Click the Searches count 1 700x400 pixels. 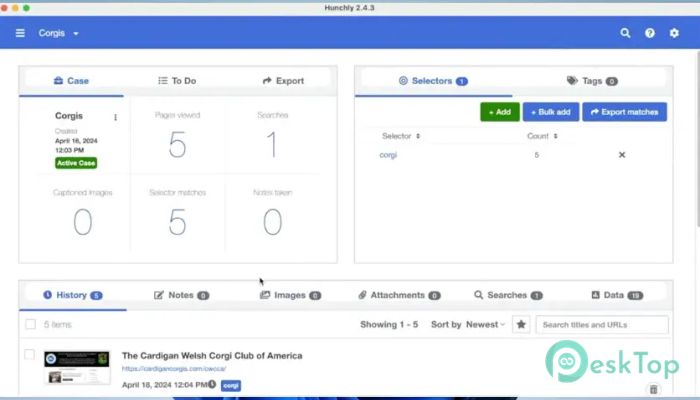272,144
